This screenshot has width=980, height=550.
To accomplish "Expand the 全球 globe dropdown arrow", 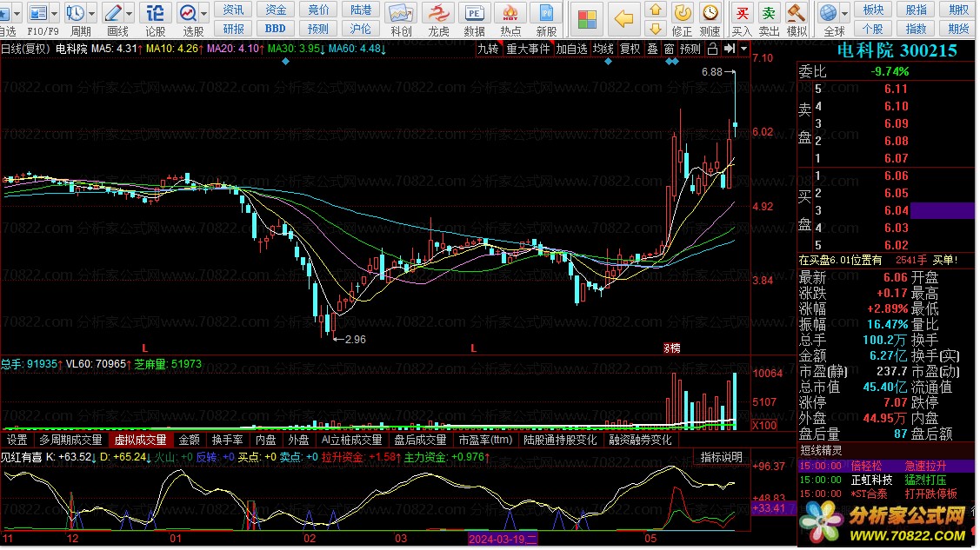I will (844, 12).
